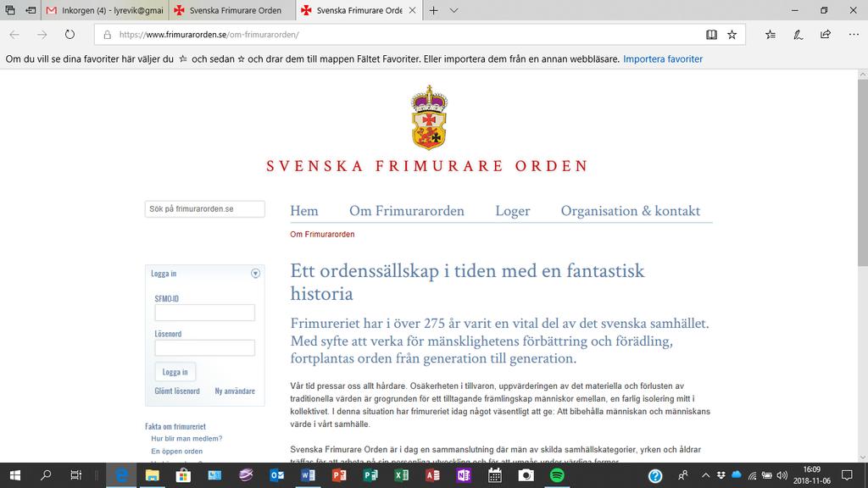Close the active Svenska Frimurare Orden tab
868x488 pixels.
click(x=413, y=10)
